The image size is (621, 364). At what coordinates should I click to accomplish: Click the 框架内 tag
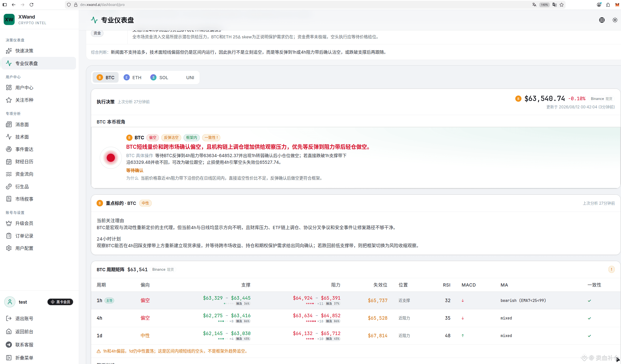coord(192,138)
